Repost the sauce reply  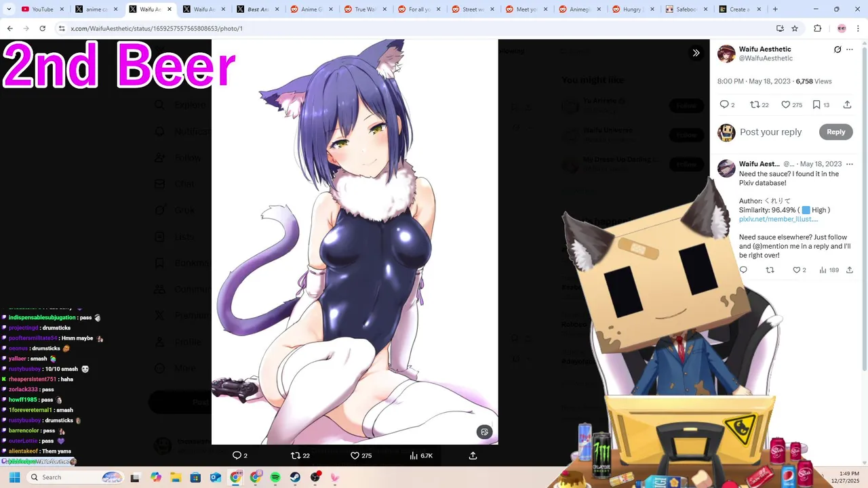tap(770, 270)
